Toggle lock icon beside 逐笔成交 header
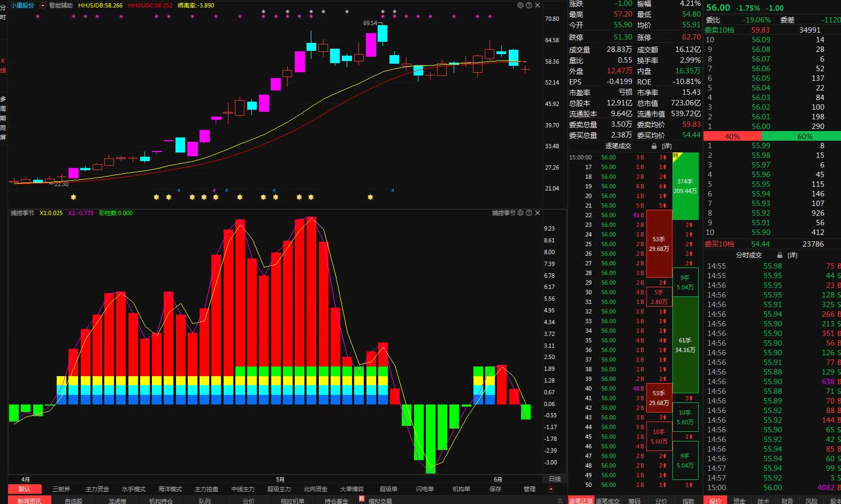The height and width of the screenshot is (504, 841). [x=654, y=146]
